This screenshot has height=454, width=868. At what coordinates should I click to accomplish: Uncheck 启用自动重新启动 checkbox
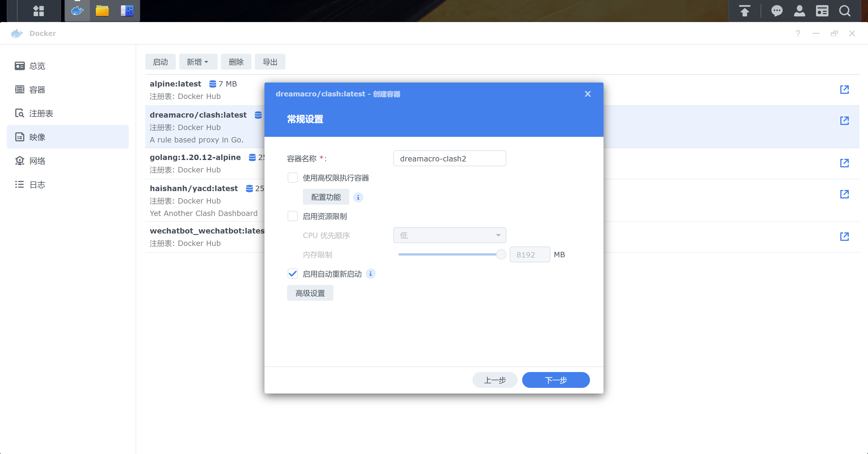(292, 274)
